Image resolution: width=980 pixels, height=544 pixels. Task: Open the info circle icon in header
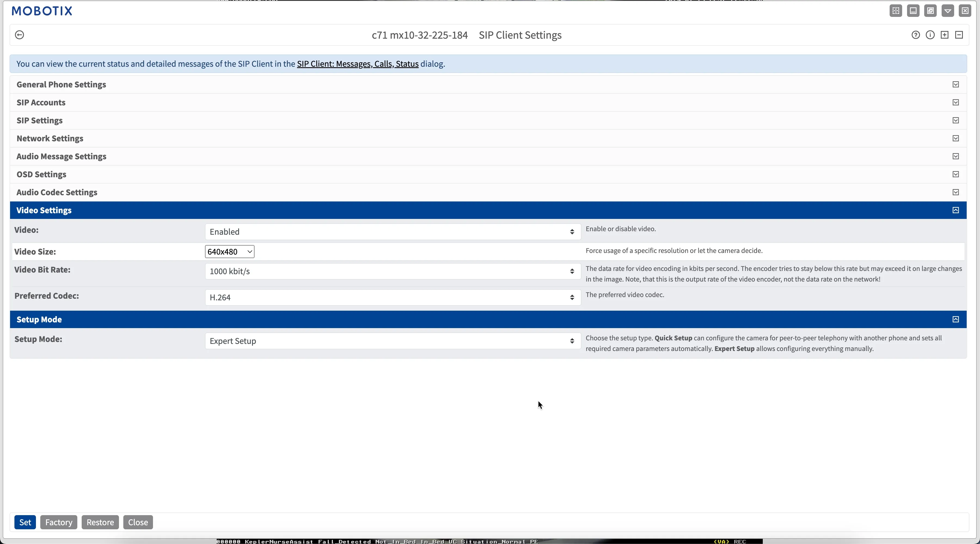[930, 35]
